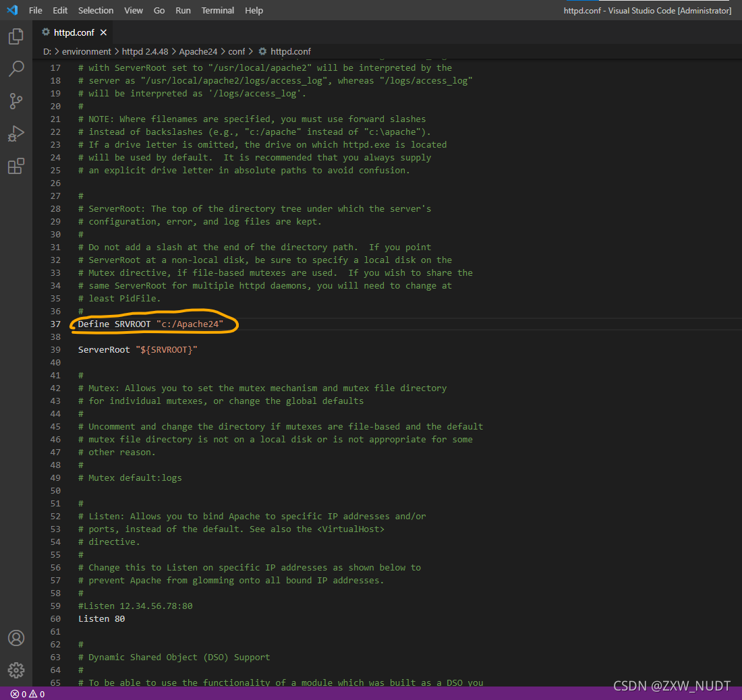
Task: Click Define keyword on line 37
Action: coord(94,324)
